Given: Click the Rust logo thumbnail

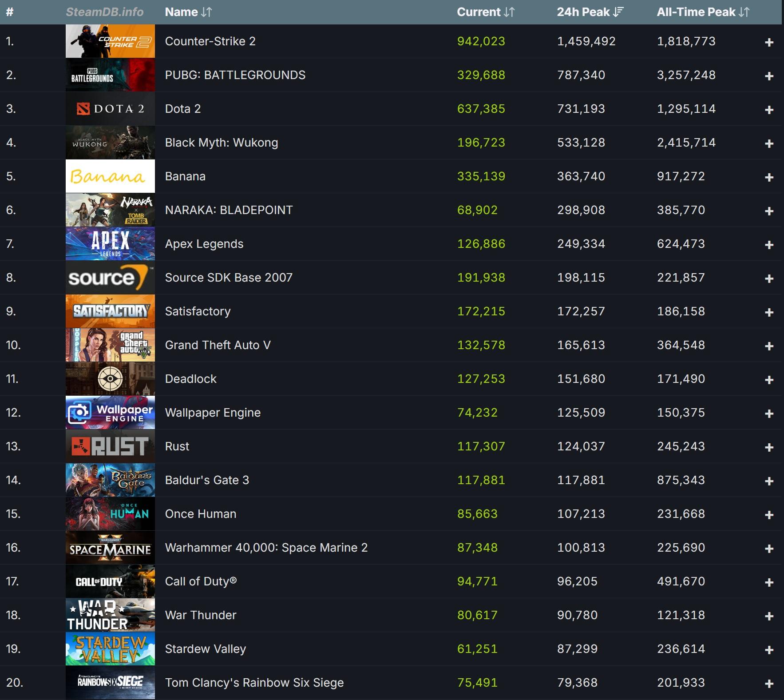Looking at the screenshot, I should [x=110, y=446].
